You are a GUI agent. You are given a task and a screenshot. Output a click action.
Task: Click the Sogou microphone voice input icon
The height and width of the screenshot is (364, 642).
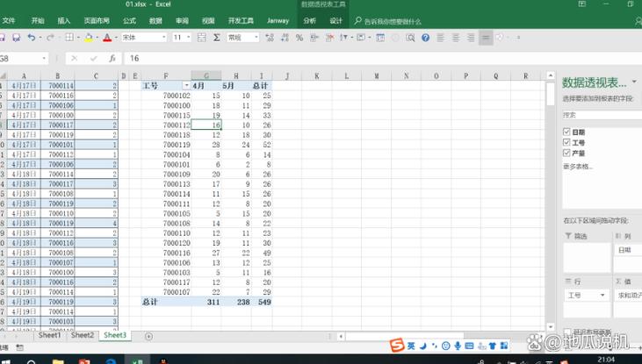(458, 346)
